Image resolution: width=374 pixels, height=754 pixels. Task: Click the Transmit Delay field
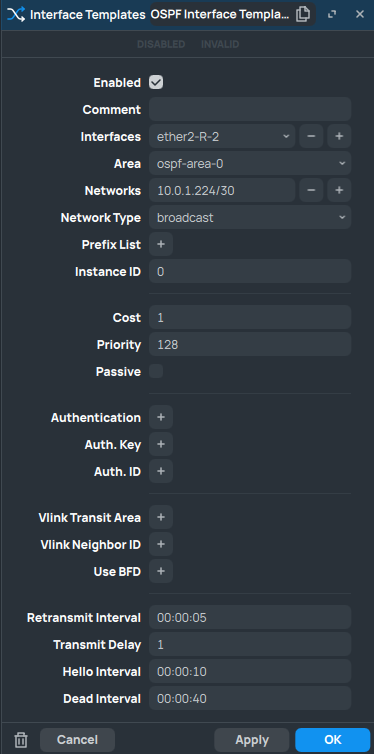click(250, 644)
